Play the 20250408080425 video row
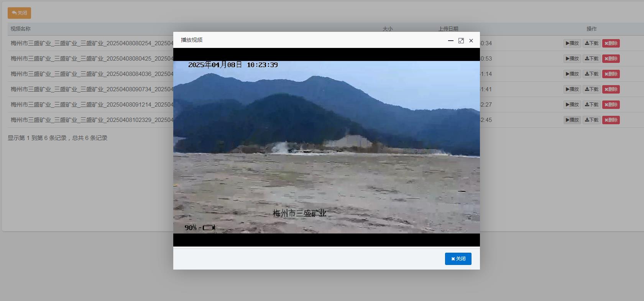The width and height of the screenshot is (644, 301). [572, 59]
